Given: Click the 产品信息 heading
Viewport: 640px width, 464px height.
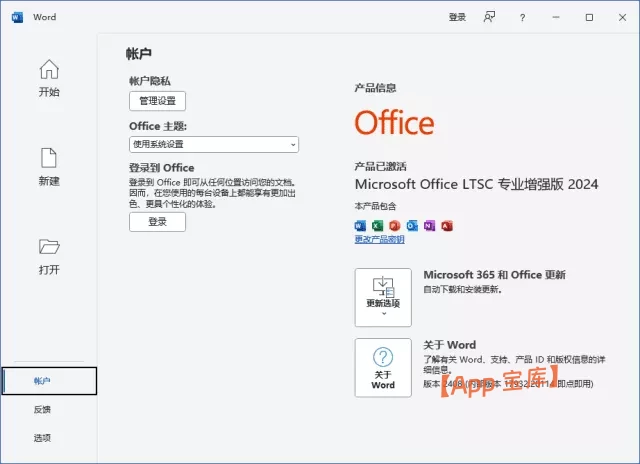Looking at the screenshot, I should 375,88.
